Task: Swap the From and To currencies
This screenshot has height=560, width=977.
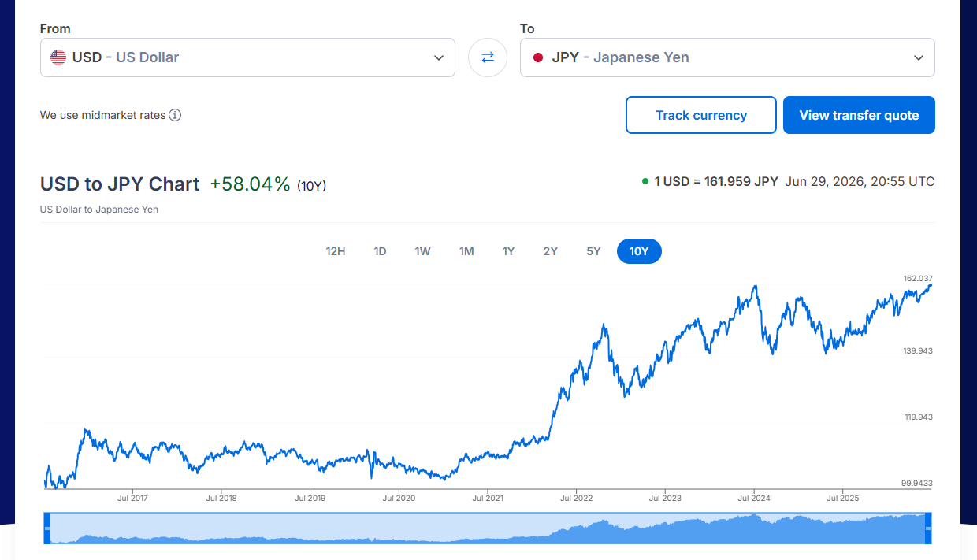Action: tap(488, 57)
